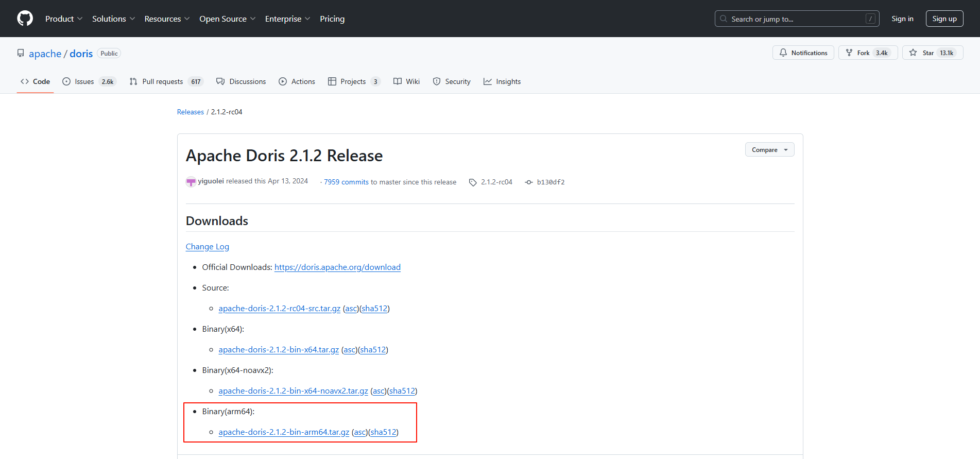This screenshot has width=980, height=459.
Task: Open the Pricing page
Action: click(332, 19)
